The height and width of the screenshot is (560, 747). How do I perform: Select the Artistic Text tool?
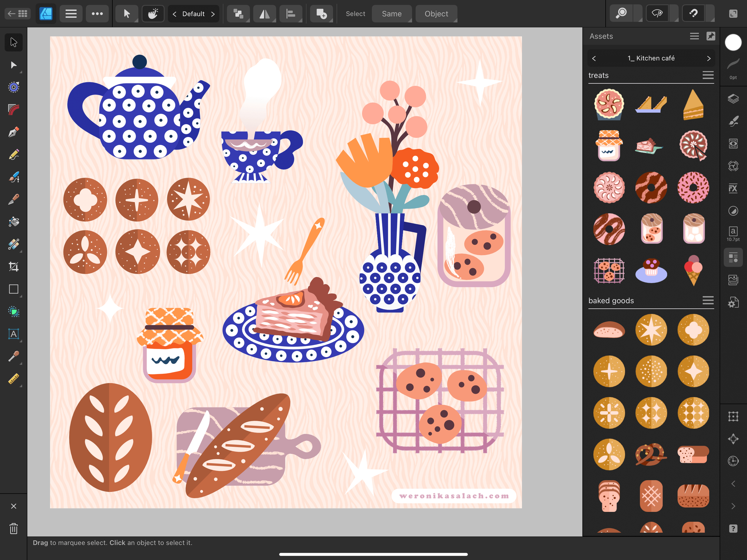click(x=13, y=334)
